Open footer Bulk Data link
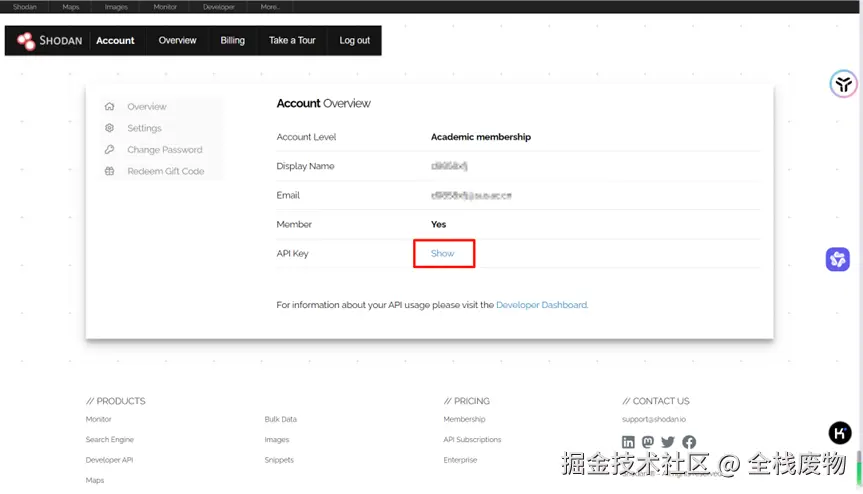The height and width of the screenshot is (494, 863). 281,419
